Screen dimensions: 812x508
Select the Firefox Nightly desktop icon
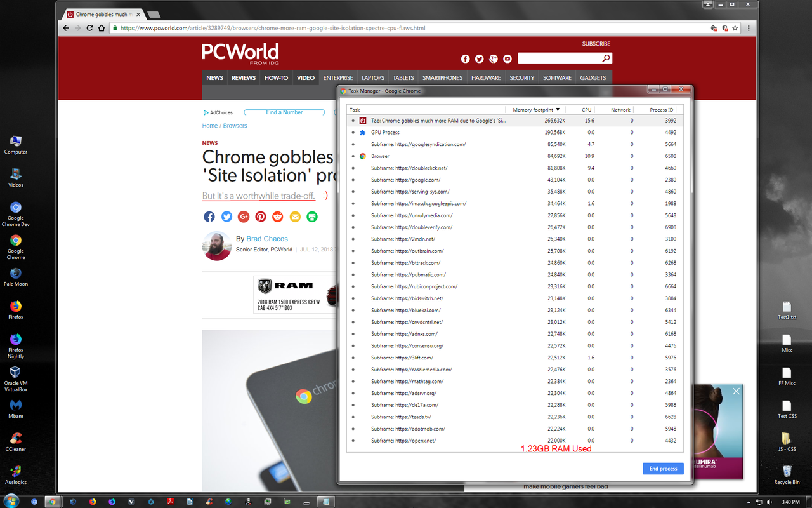coord(16,346)
